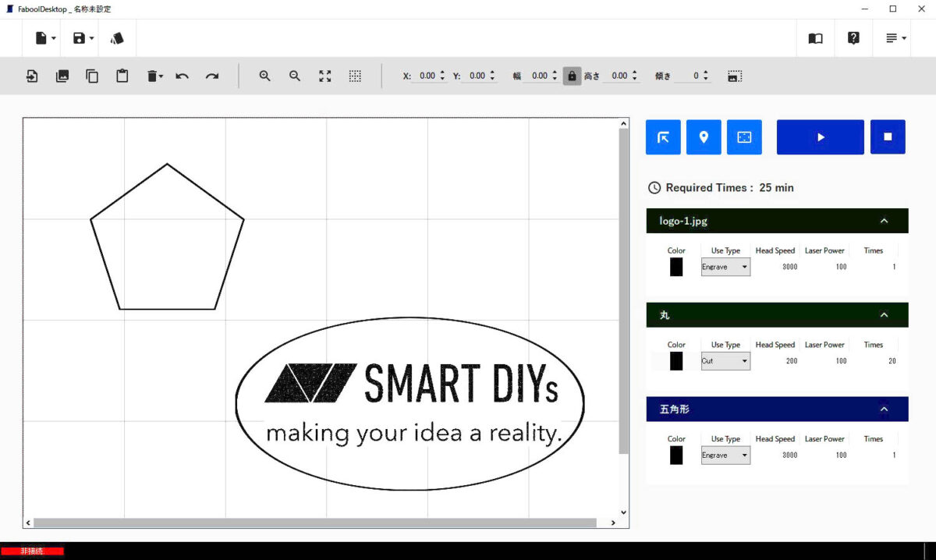Click the X position field
Image resolution: width=936 pixels, height=560 pixels.
tap(426, 76)
